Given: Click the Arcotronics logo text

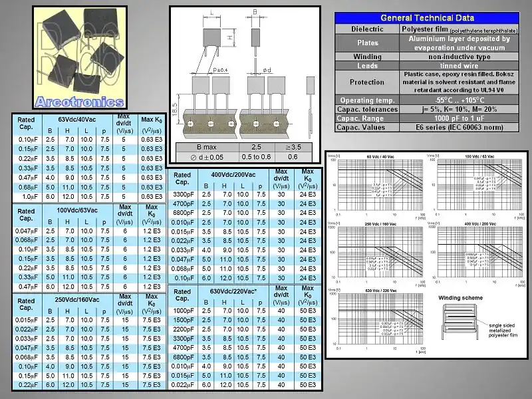Looking at the screenshot, I should [79, 102].
